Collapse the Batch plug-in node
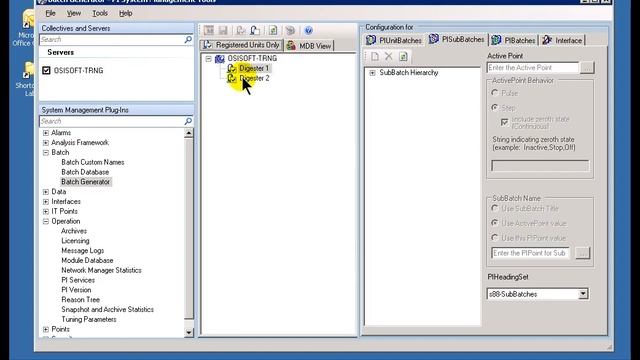The height and width of the screenshot is (360, 640). [46, 152]
